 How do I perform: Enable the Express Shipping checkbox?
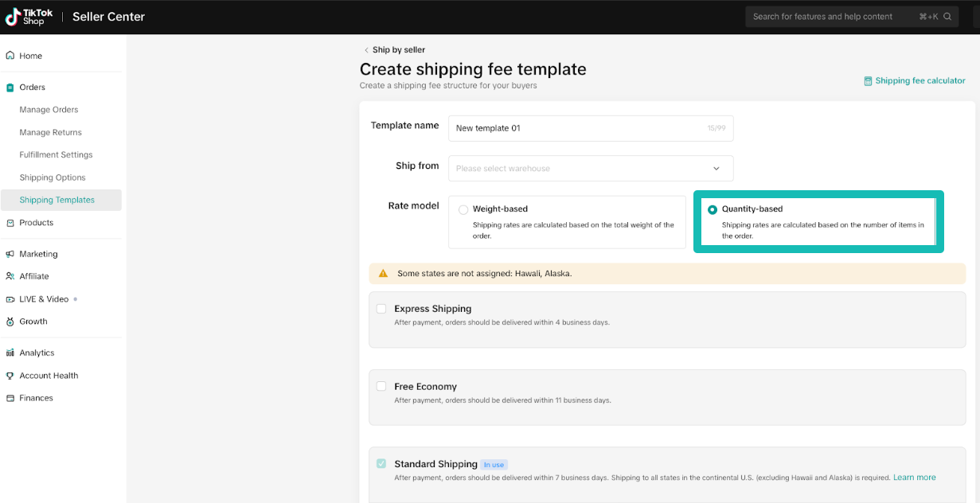[x=381, y=308]
